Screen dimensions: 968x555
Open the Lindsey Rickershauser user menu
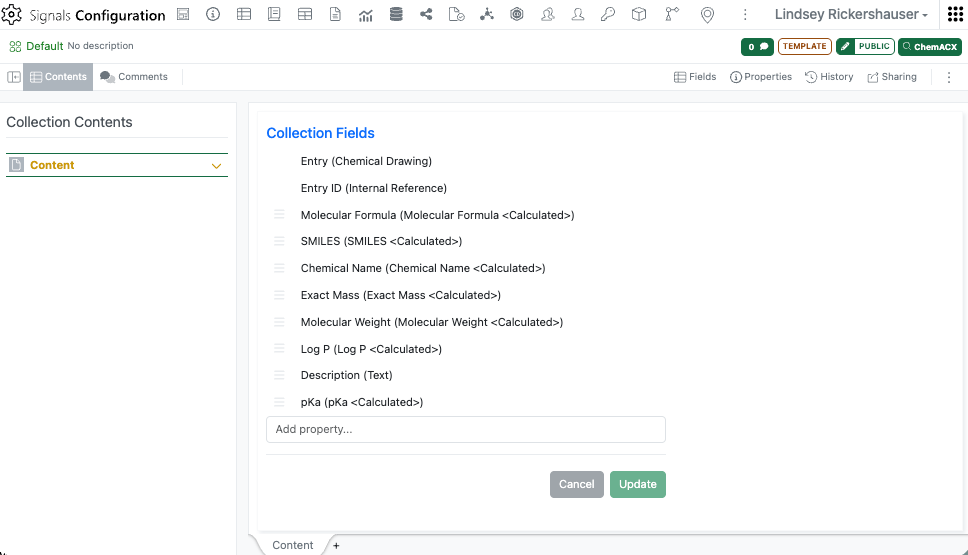[x=851, y=14]
